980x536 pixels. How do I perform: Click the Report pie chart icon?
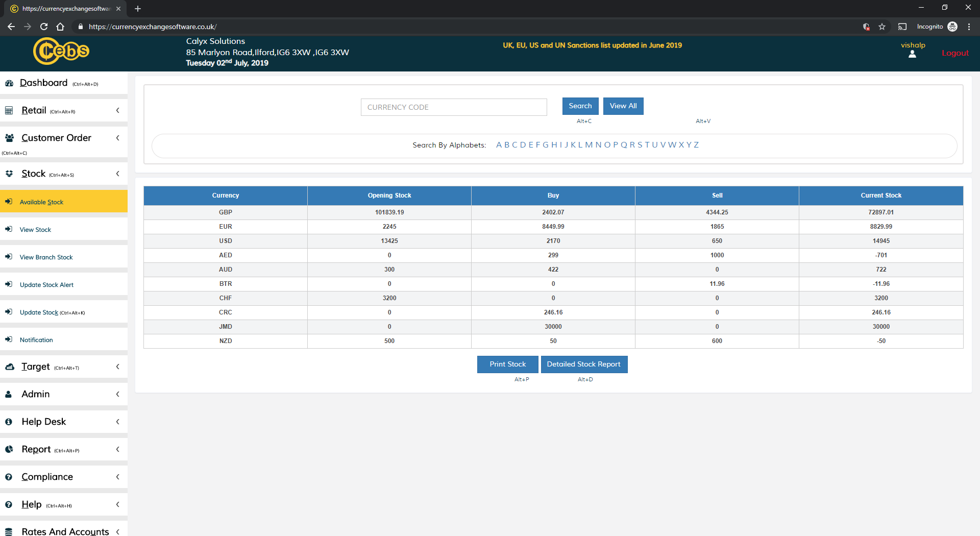(x=9, y=450)
